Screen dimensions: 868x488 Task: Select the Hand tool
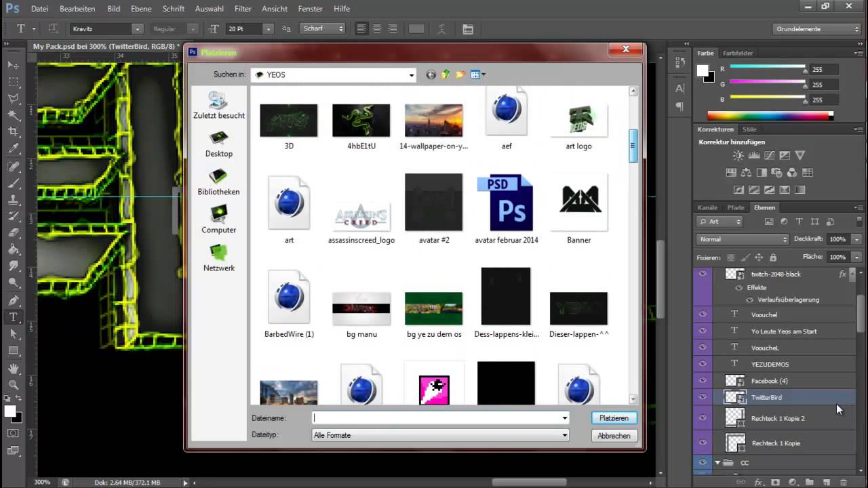[13, 369]
